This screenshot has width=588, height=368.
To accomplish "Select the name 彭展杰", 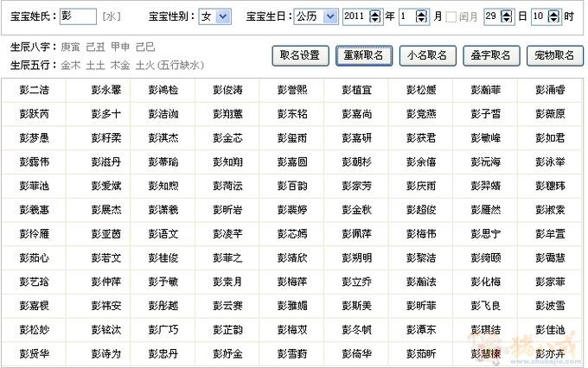I will pyautogui.click(x=106, y=210).
